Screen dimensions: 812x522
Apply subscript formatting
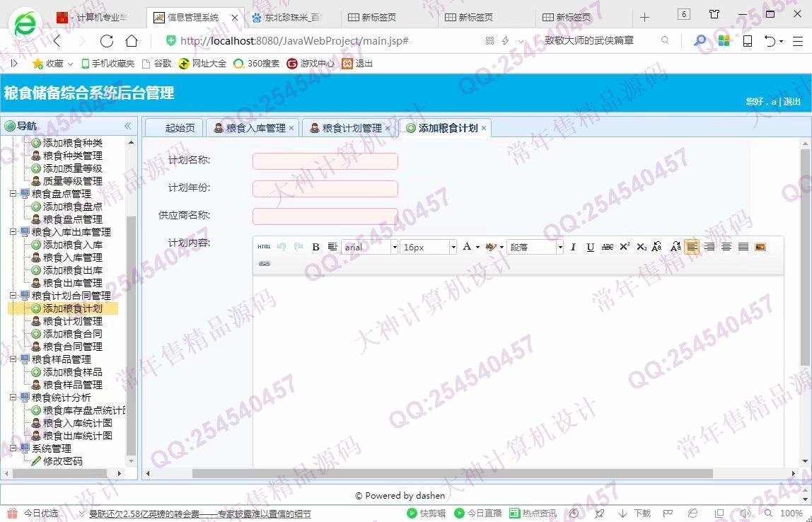[642, 247]
